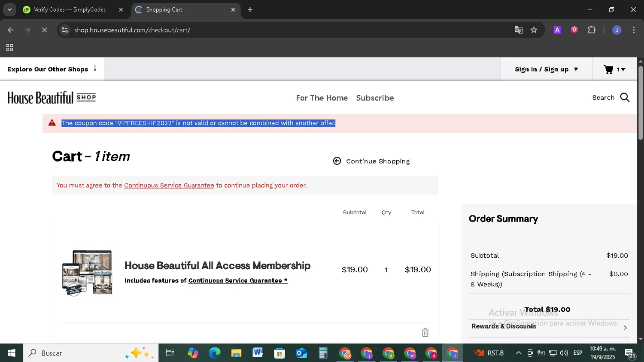Viewport: 644px width, 362px height.
Task: Open Calculator from the taskbar
Action: (x=323, y=353)
